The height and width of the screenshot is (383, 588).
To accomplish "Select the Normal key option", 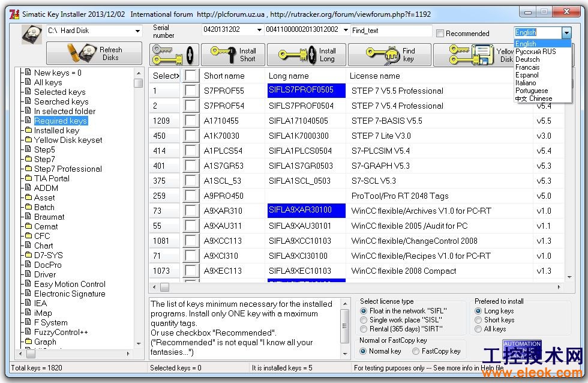I will click(363, 351).
